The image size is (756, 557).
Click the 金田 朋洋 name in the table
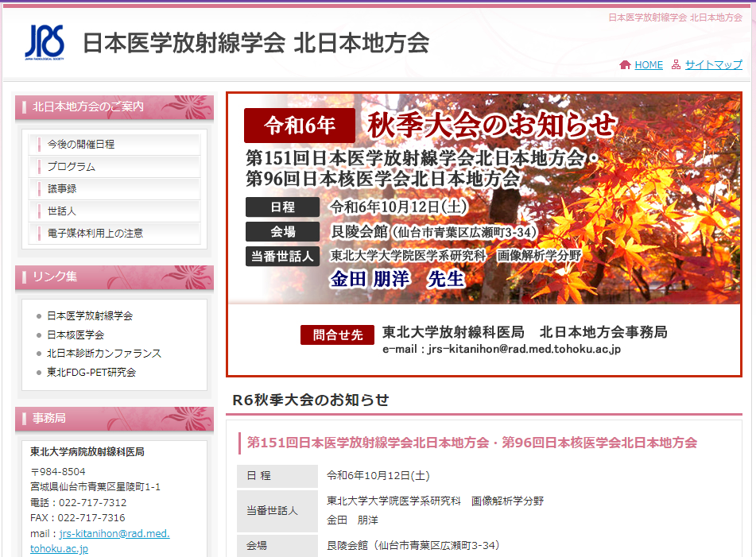[x=352, y=520]
